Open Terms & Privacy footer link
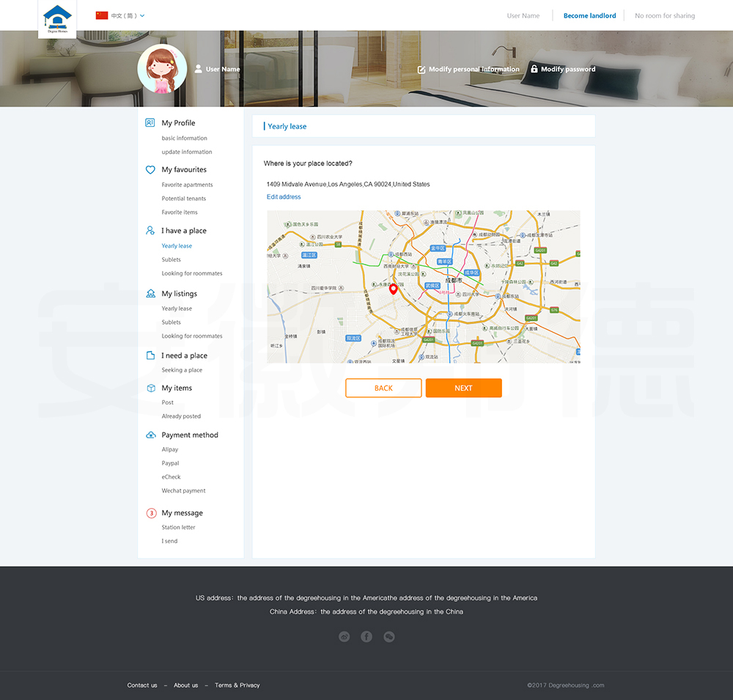Viewport: 733px width, 700px height. click(x=237, y=685)
